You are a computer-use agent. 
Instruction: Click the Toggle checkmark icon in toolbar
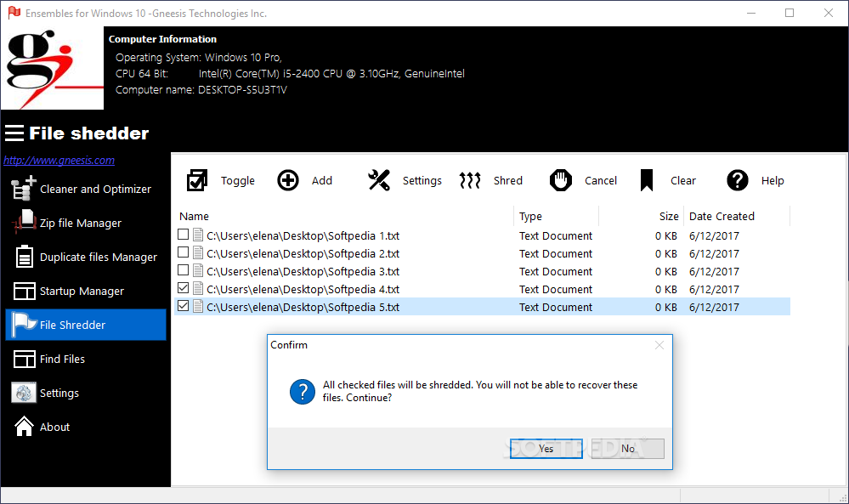click(x=197, y=180)
